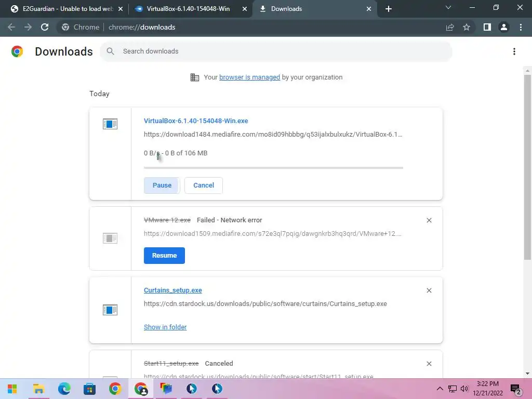The height and width of the screenshot is (399, 532).
Task: Open the side panel icon
Action: click(x=487, y=27)
